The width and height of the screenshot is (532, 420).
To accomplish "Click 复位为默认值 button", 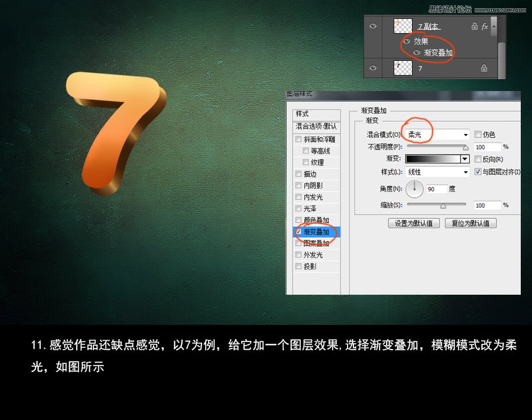I will [471, 223].
